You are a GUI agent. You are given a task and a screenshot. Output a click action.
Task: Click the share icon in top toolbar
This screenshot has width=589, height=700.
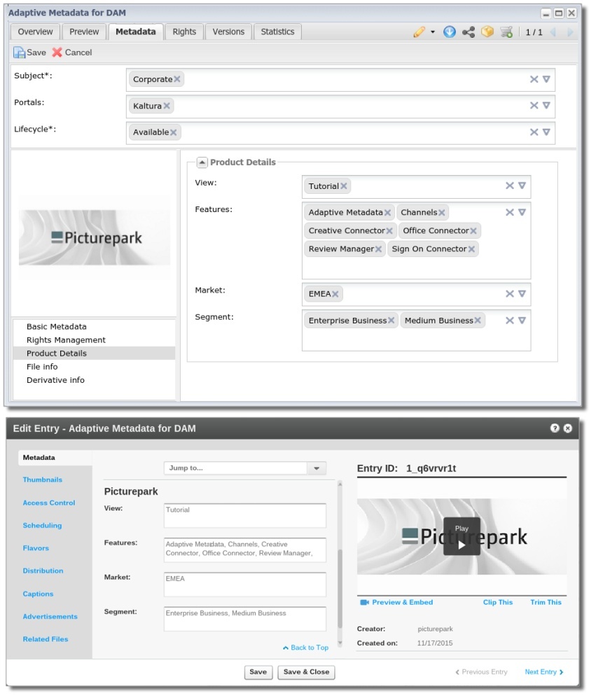tap(468, 32)
